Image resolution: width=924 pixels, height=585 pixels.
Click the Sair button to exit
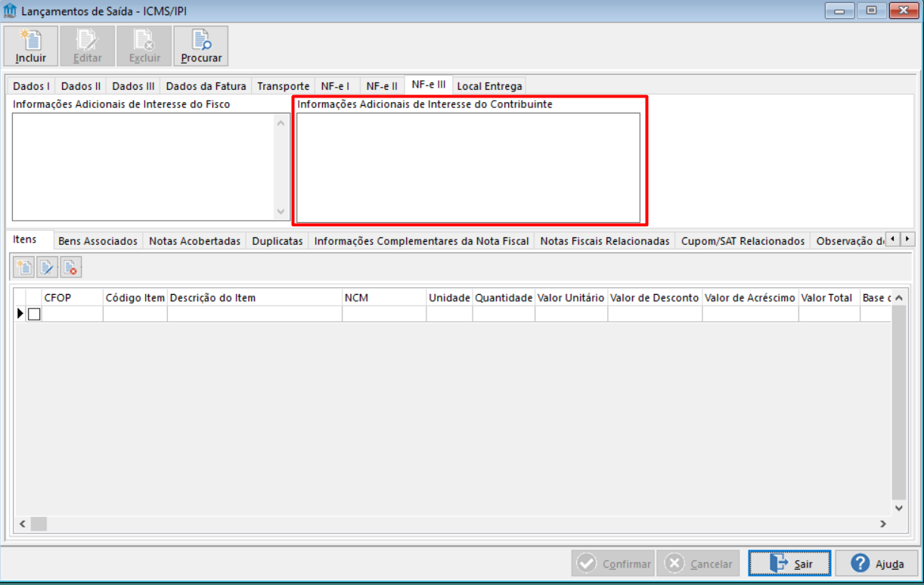[789, 564]
